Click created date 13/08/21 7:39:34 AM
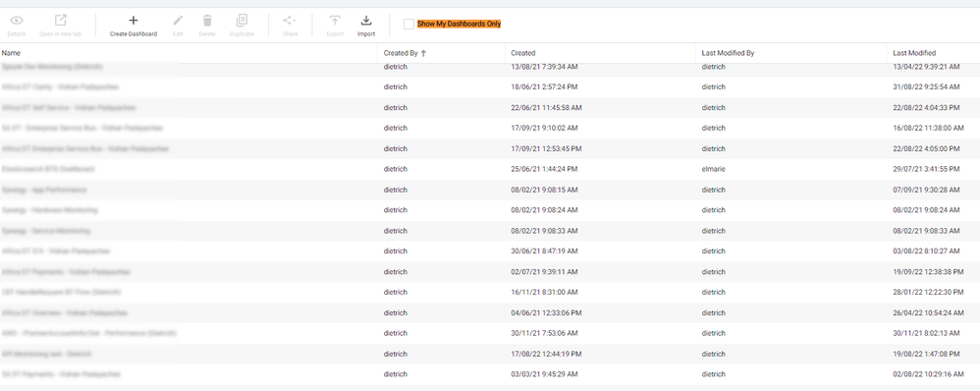 (x=544, y=67)
